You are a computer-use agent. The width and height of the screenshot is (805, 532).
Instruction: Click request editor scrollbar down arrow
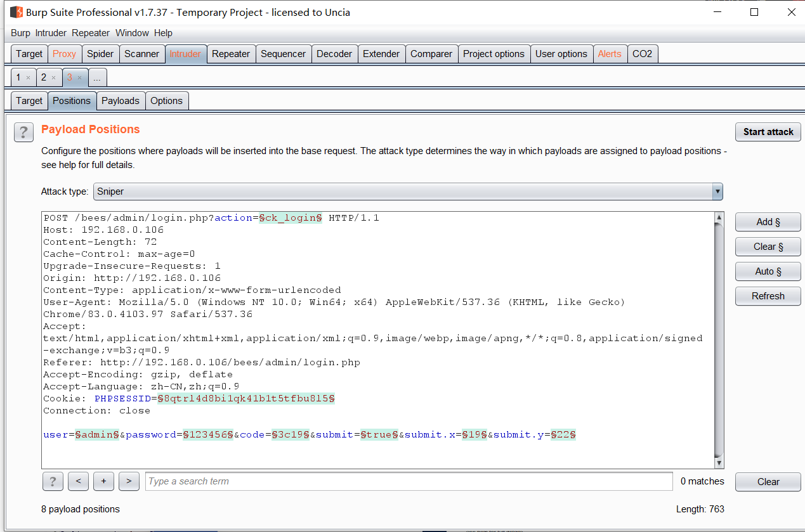[719, 463]
